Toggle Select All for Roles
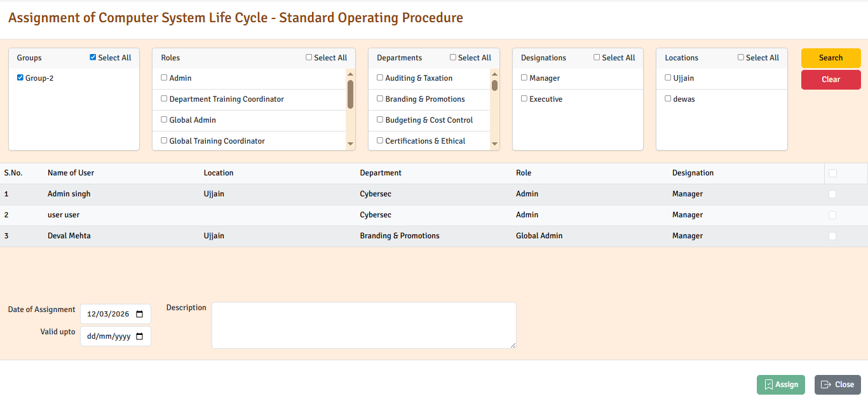Image resolution: width=868 pixels, height=408 pixels. pos(309,58)
